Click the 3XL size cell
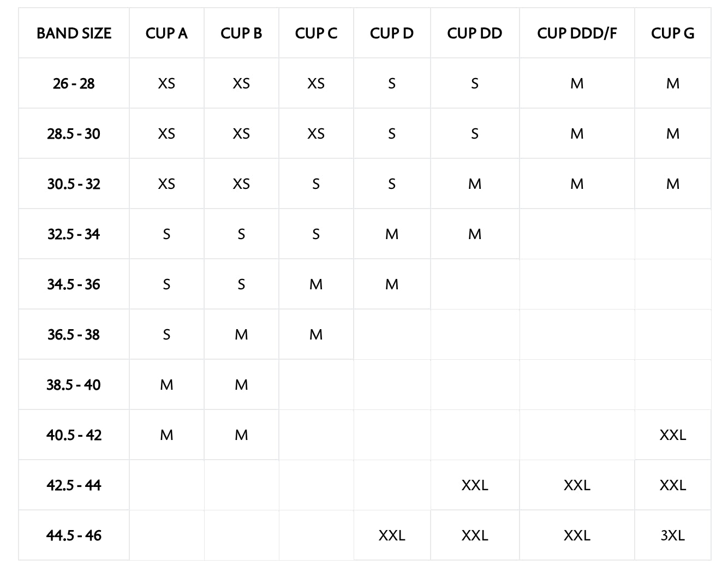Image resolution: width=728 pixels, height=571 pixels. pos(673,536)
